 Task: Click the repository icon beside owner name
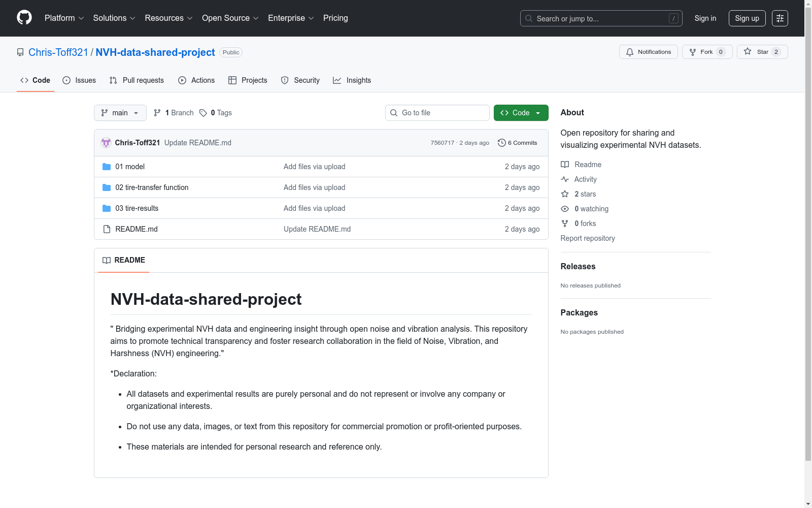pyautogui.click(x=20, y=52)
